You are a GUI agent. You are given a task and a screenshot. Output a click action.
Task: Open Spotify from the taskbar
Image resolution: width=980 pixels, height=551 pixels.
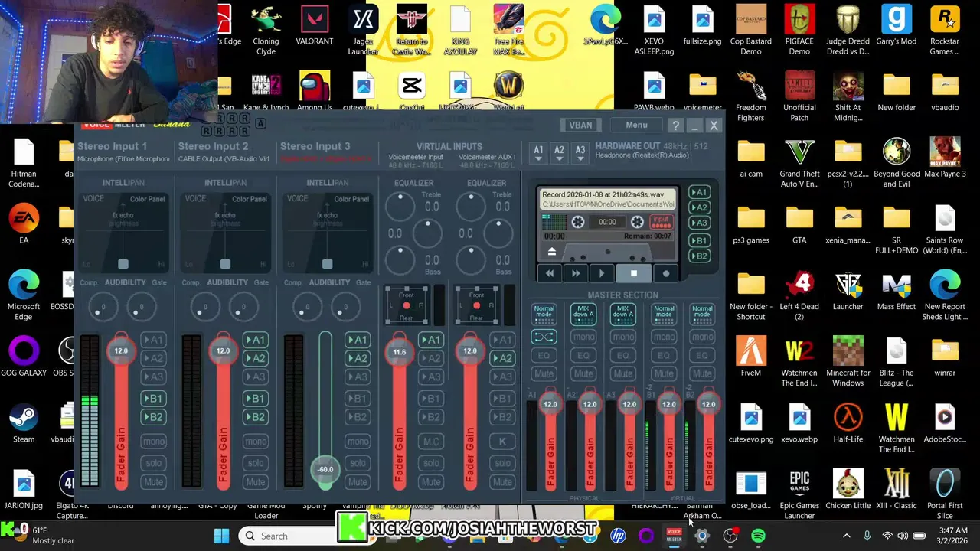[758, 536]
